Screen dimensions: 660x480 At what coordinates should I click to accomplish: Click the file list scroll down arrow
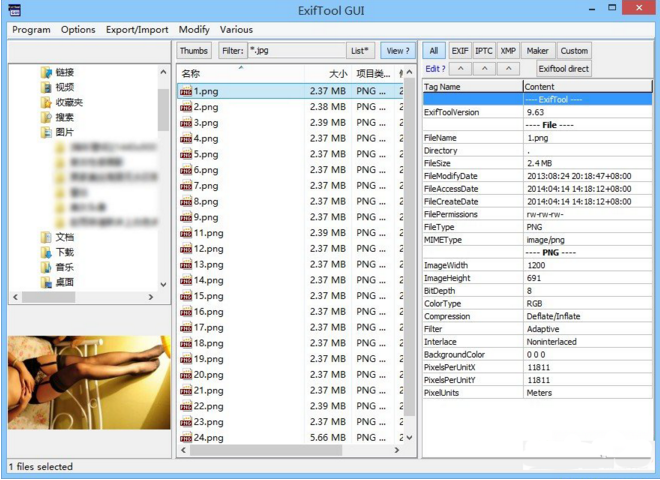pos(409,438)
